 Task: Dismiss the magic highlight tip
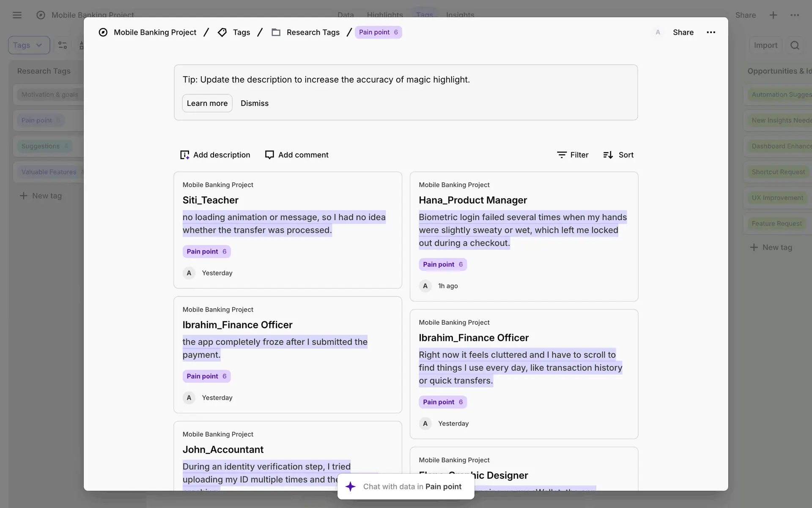click(254, 103)
